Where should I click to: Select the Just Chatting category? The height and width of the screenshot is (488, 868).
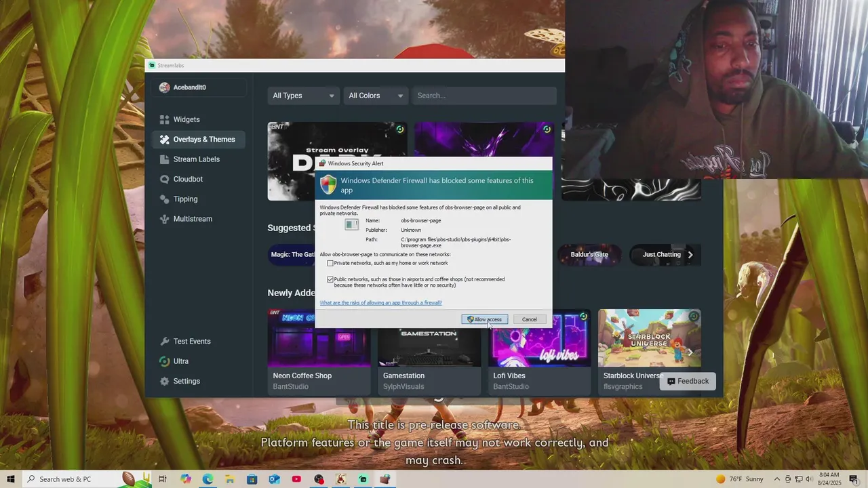pos(662,255)
